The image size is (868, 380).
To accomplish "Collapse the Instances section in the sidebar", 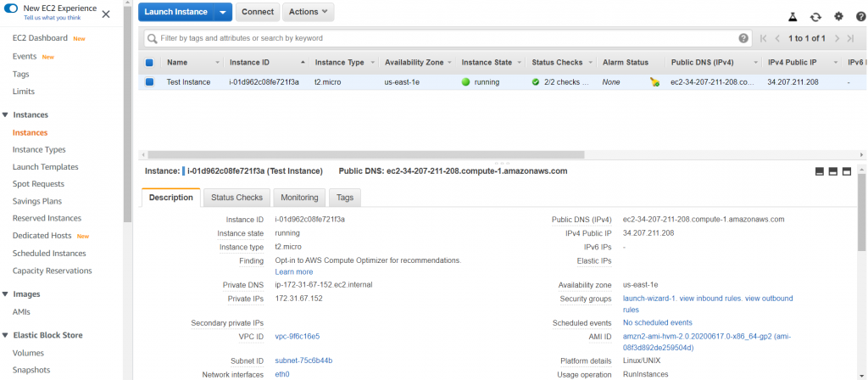I will pos(6,115).
